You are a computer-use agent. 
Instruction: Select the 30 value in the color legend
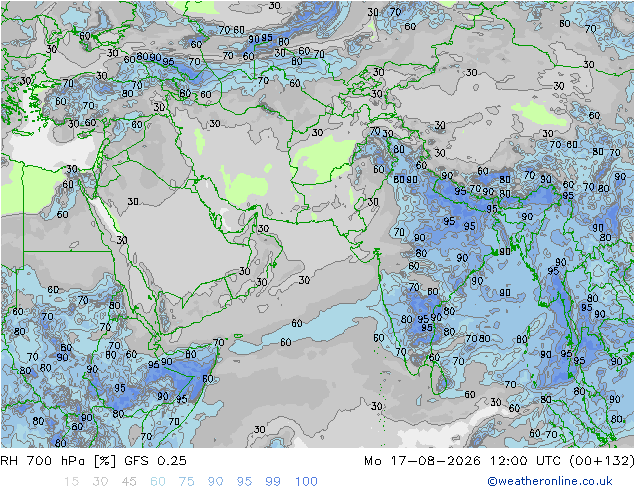(x=100, y=482)
